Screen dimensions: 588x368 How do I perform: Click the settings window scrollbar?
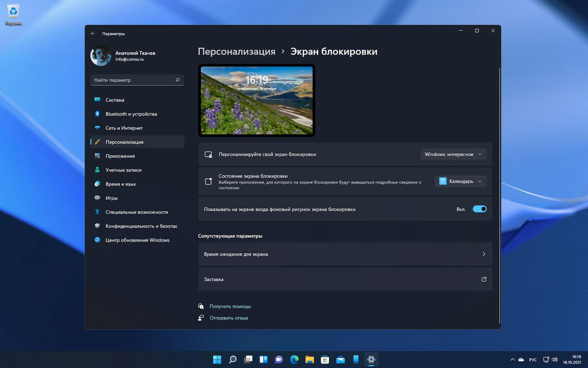click(499, 195)
